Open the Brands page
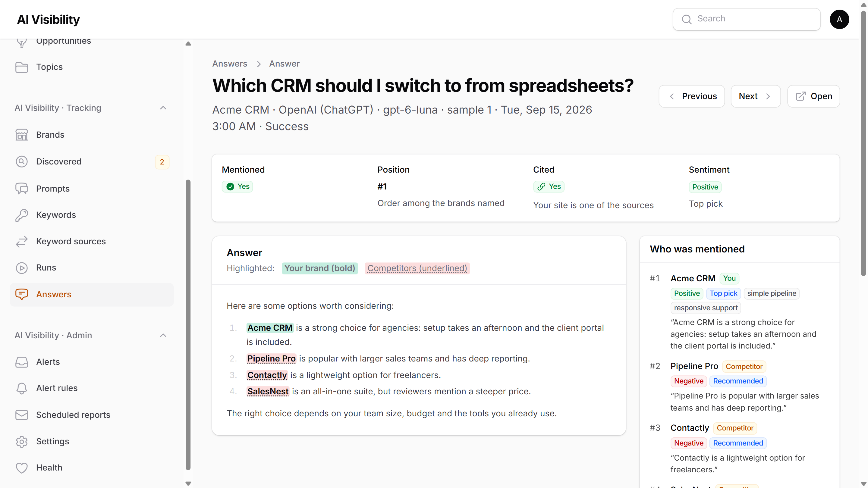This screenshot has height=488, width=868. tap(92, 135)
